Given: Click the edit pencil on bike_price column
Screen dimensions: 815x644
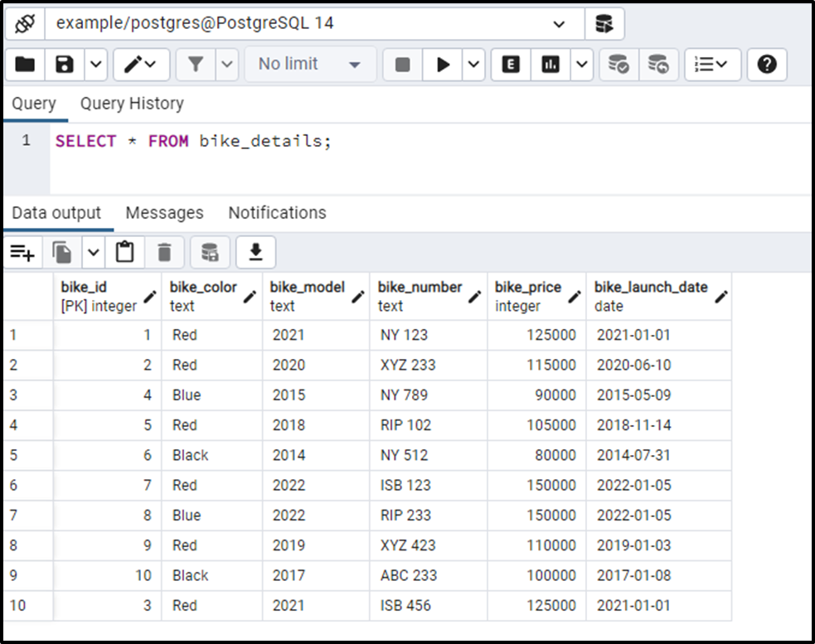Looking at the screenshot, I should (x=574, y=297).
